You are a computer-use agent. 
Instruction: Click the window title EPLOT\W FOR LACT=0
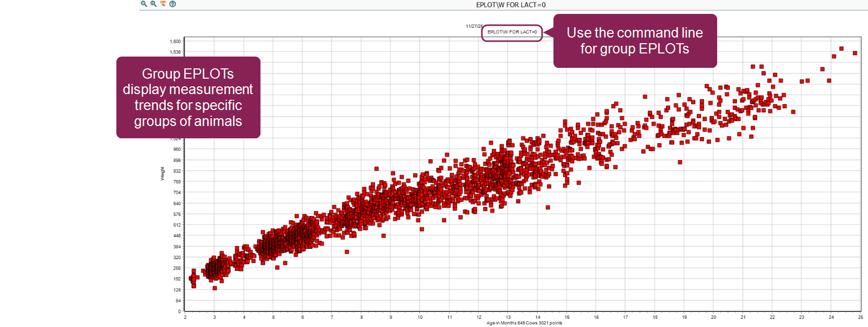[510, 5]
